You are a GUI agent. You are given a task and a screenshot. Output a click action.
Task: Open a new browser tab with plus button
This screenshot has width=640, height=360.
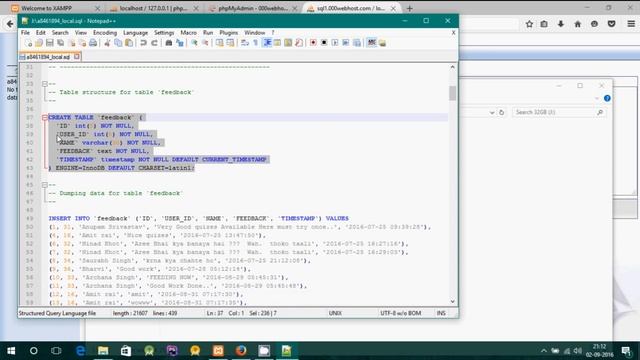409,8
